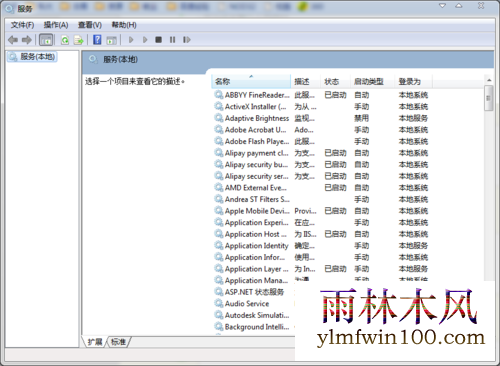Select the ASP.NET 状态服务 service
The height and width of the screenshot is (366, 500).
pos(254,292)
